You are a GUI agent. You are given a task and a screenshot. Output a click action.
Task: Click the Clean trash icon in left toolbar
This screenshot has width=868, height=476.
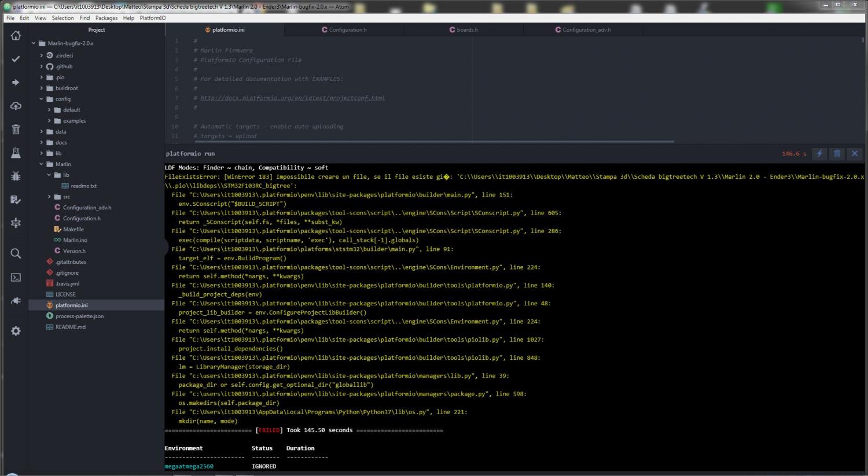pos(16,130)
